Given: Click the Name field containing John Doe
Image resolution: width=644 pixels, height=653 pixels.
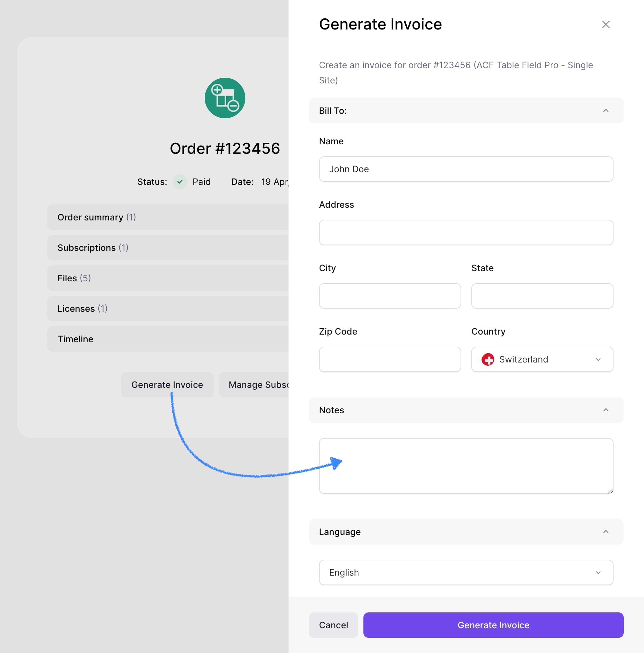Looking at the screenshot, I should [x=466, y=169].
